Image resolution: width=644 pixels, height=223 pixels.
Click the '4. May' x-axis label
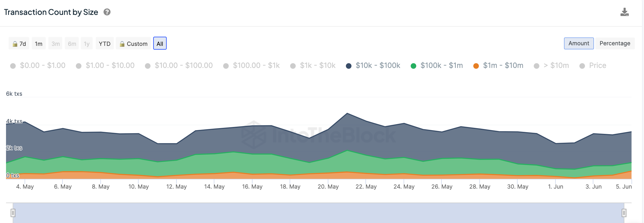(25, 187)
